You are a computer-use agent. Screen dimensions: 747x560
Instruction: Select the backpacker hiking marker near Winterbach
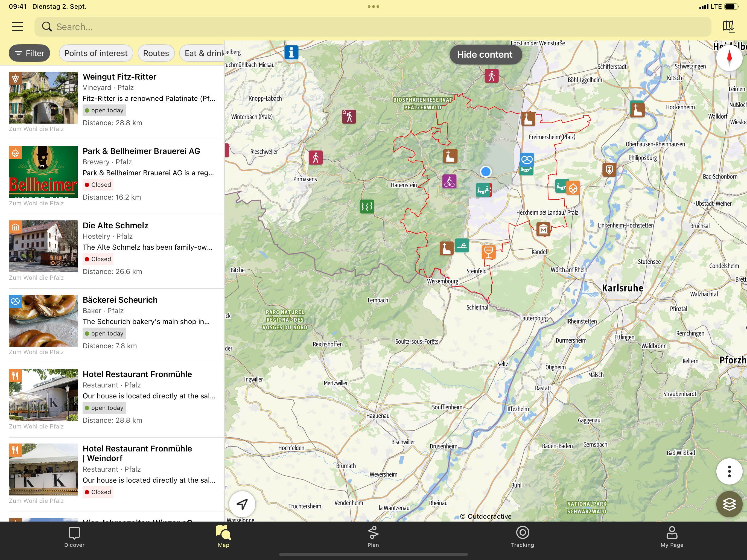[x=349, y=116]
